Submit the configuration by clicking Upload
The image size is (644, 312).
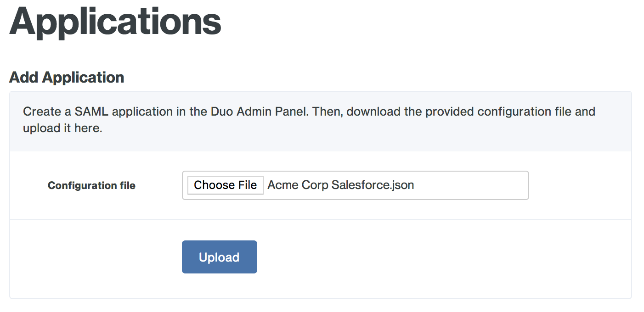tap(219, 256)
